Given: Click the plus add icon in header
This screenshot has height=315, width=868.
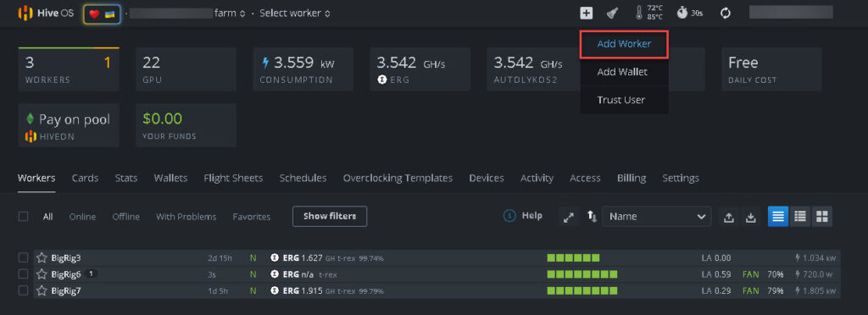Looking at the screenshot, I should [587, 14].
